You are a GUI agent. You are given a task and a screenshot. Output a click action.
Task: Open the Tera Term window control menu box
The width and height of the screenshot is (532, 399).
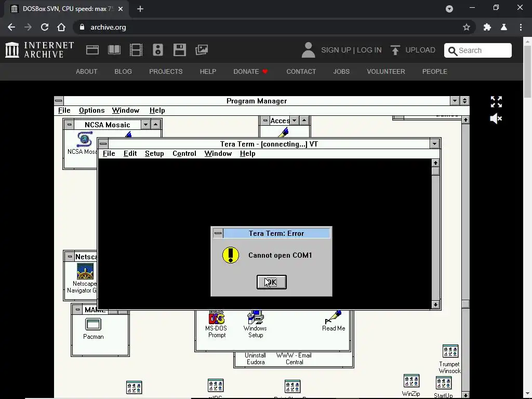click(x=103, y=143)
